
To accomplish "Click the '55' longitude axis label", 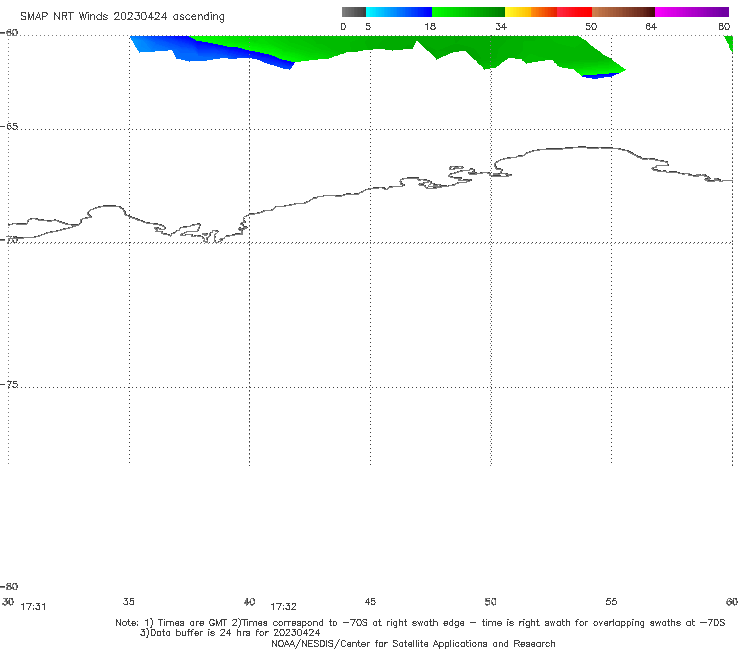I will tap(611, 601).
